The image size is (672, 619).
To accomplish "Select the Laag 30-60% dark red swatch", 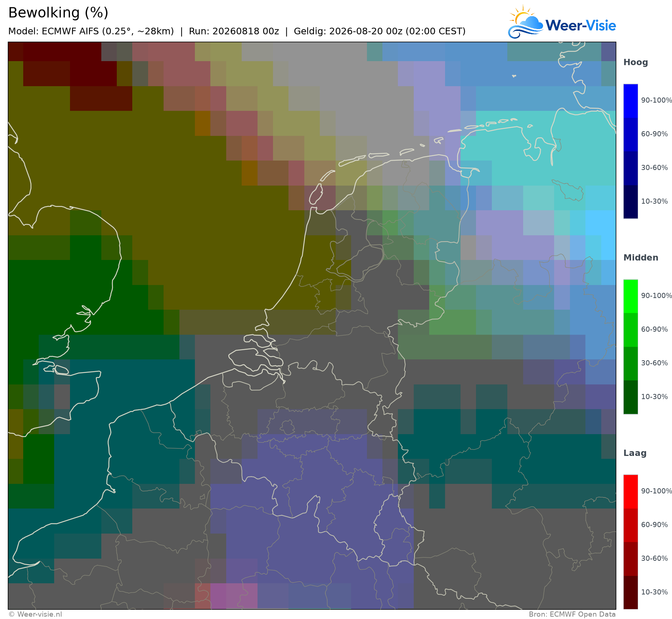I will point(630,559).
